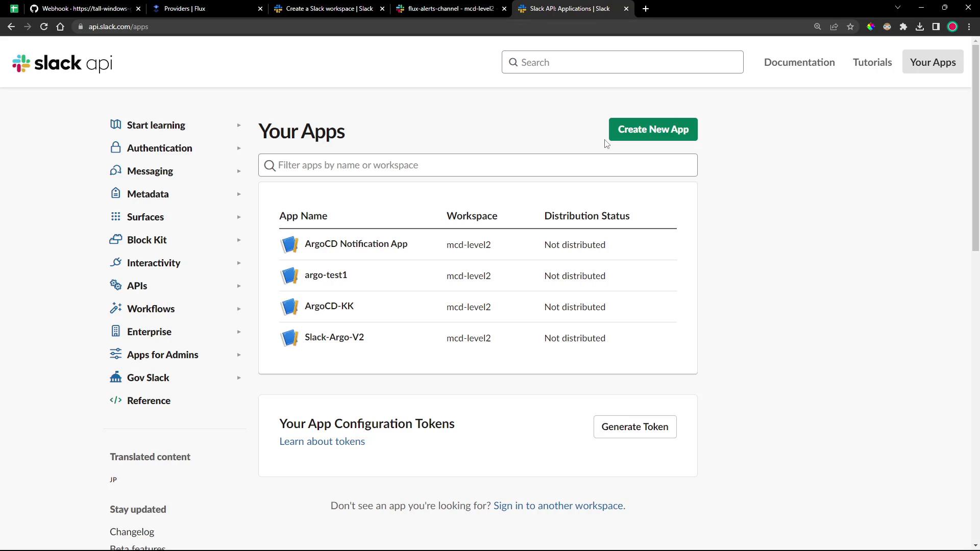Screen dimensions: 980x551
Task: Click the Slack API search field
Action: pyautogui.click(x=622, y=62)
